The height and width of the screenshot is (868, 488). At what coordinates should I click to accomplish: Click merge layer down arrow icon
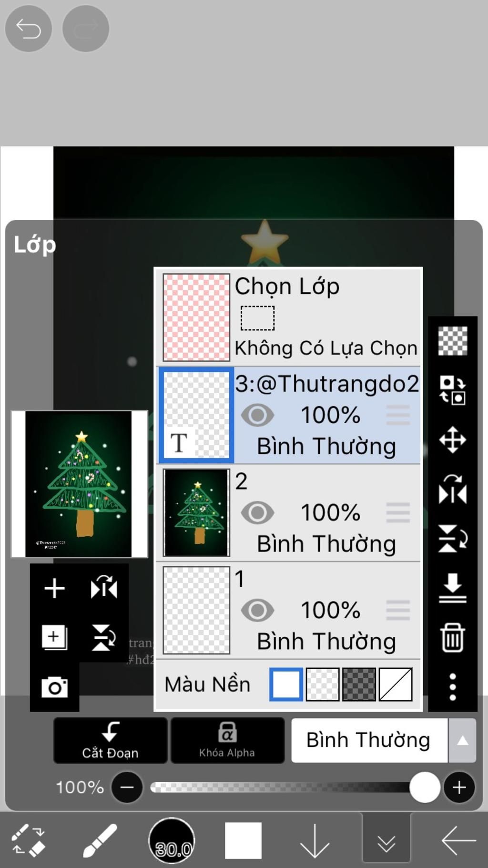pos(452,588)
